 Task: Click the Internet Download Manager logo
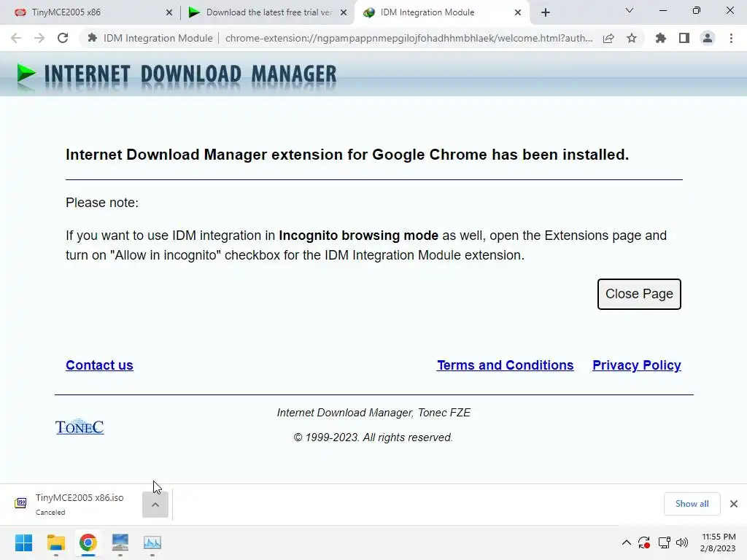click(177, 75)
